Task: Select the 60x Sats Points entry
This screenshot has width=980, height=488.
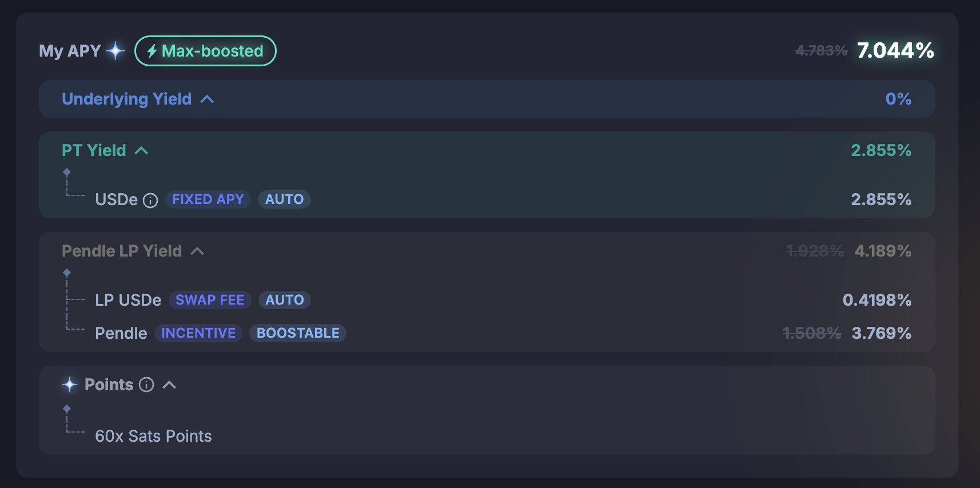Action: 153,436
